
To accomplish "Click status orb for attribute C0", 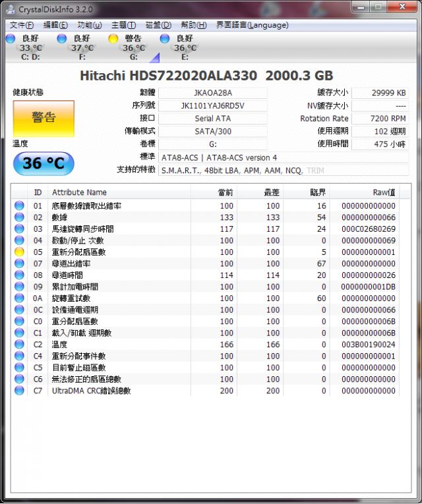I will tap(19, 322).
